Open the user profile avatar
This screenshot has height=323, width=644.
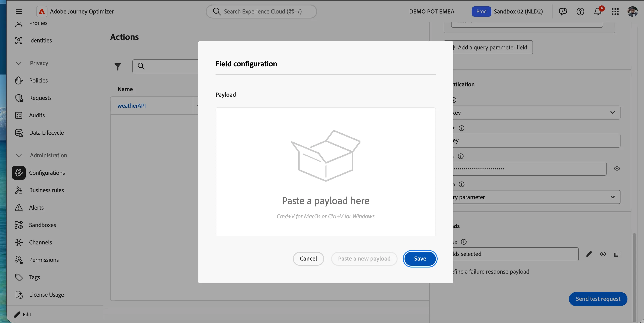(x=632, y=12)
